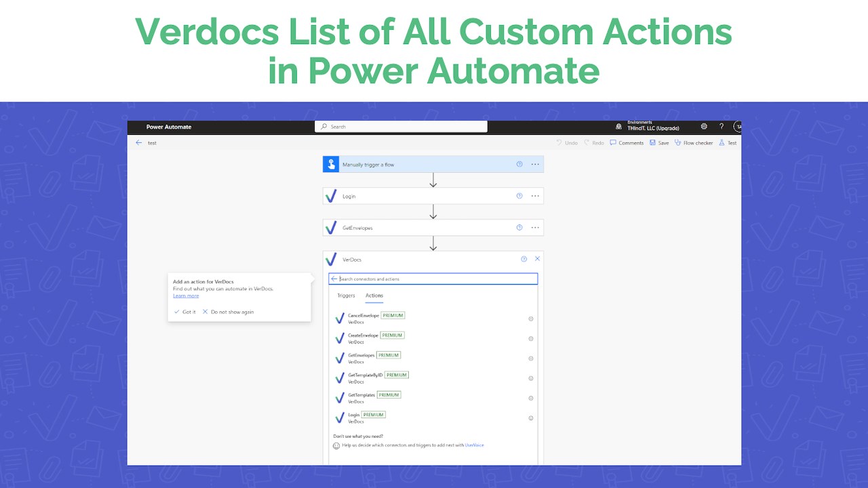Save the flow
The height and width of the screenshot is (488, 868).
[659, 143]
